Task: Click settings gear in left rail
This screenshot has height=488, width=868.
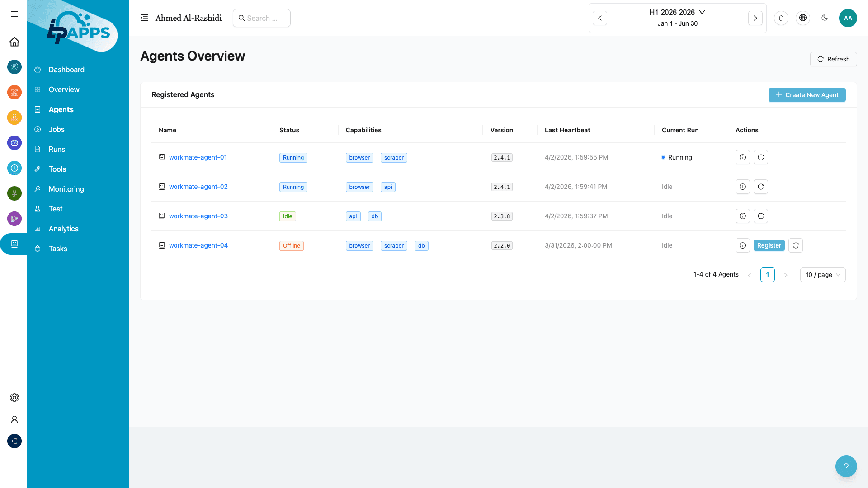Action: point(14,398)
